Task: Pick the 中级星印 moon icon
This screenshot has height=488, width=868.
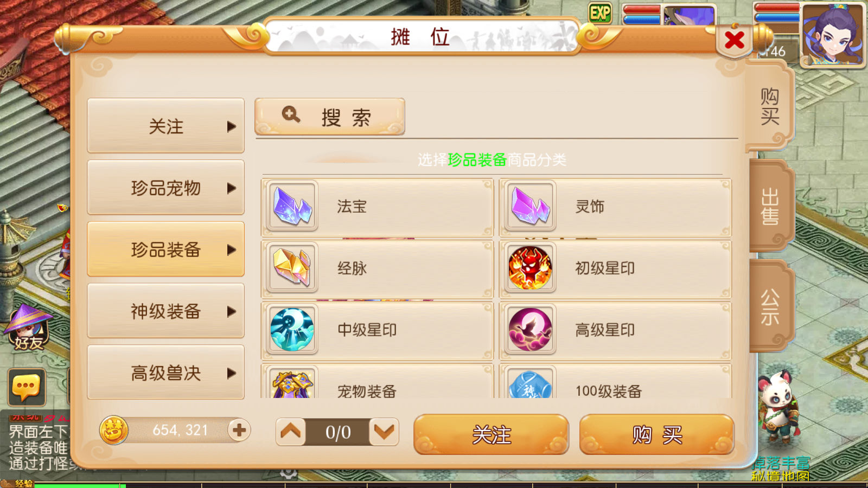Action: tap(292, 330)
